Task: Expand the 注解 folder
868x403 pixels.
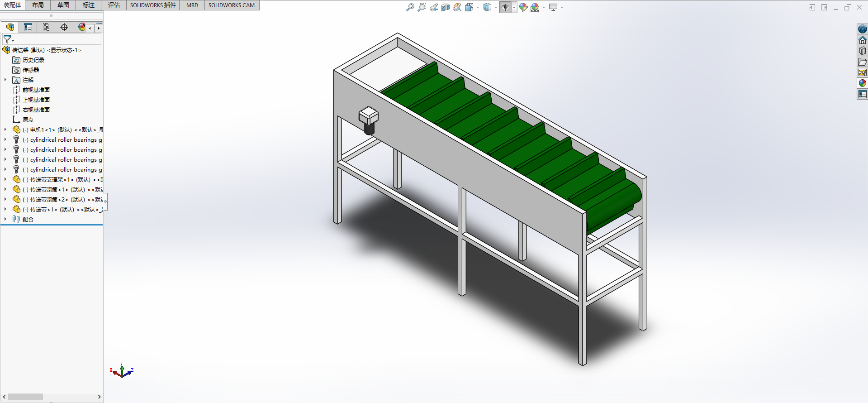Action: click(x=5, y=80)
